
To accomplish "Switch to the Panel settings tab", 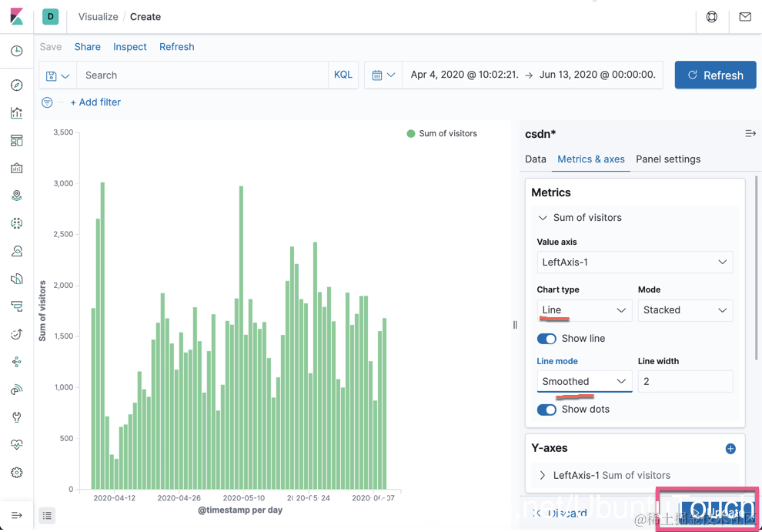I will point(668,159).
